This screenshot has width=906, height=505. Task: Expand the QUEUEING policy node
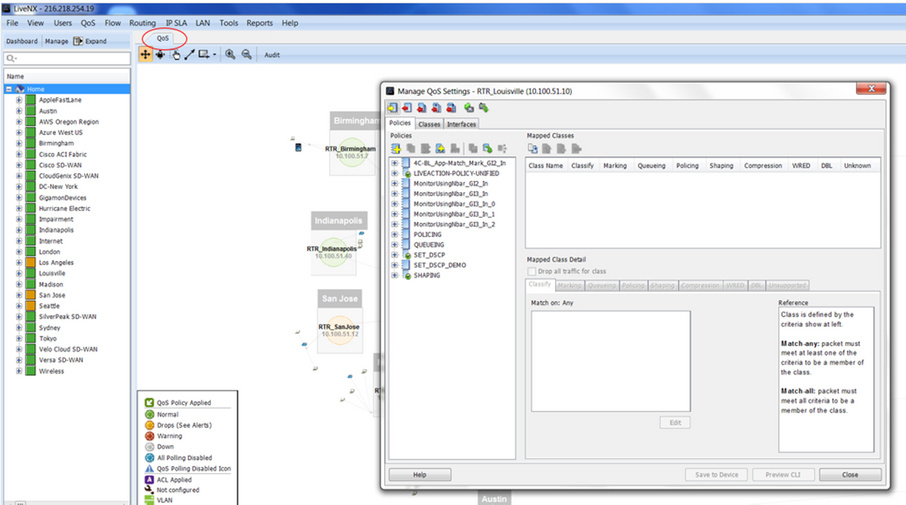(395, 244)
